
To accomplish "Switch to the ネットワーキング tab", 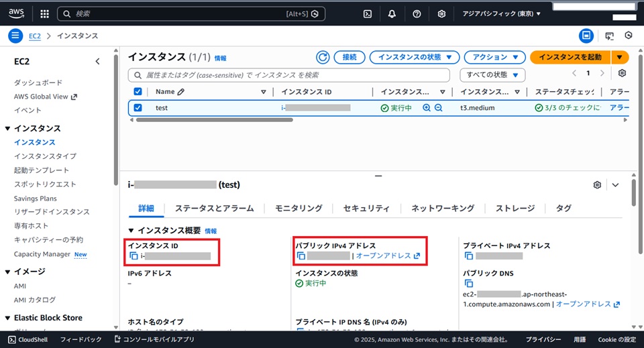I will (442, 209).
